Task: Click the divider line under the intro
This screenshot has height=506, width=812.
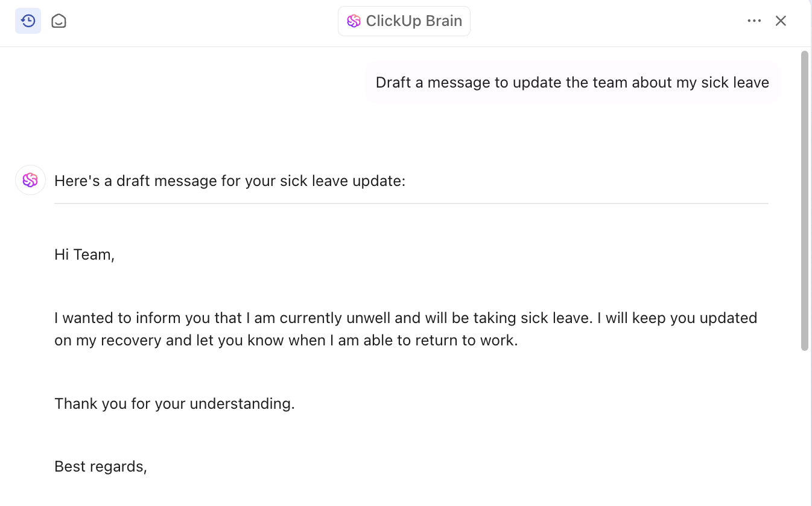Action: coord(411,203)
